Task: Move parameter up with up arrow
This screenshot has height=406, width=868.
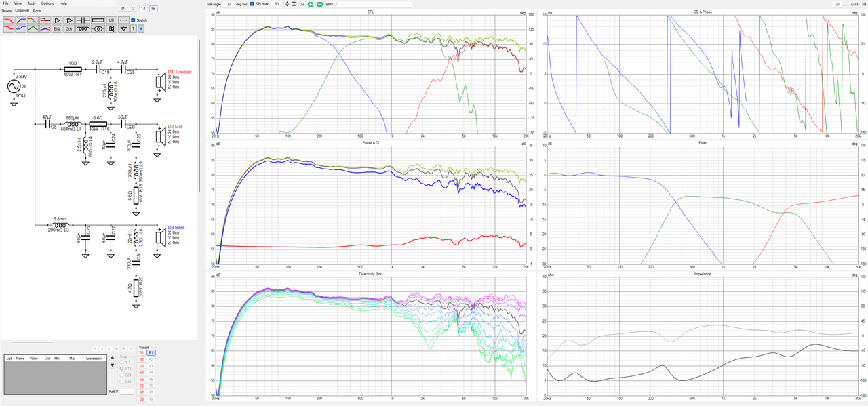Action: click(112, 357)
